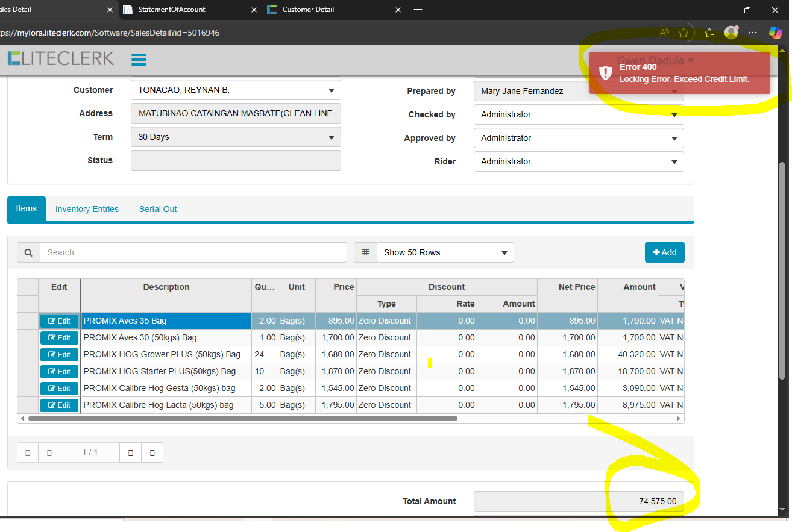Open the Copilot icon in browser
This screenshot has width=792, height=532.
coord(775,33)
